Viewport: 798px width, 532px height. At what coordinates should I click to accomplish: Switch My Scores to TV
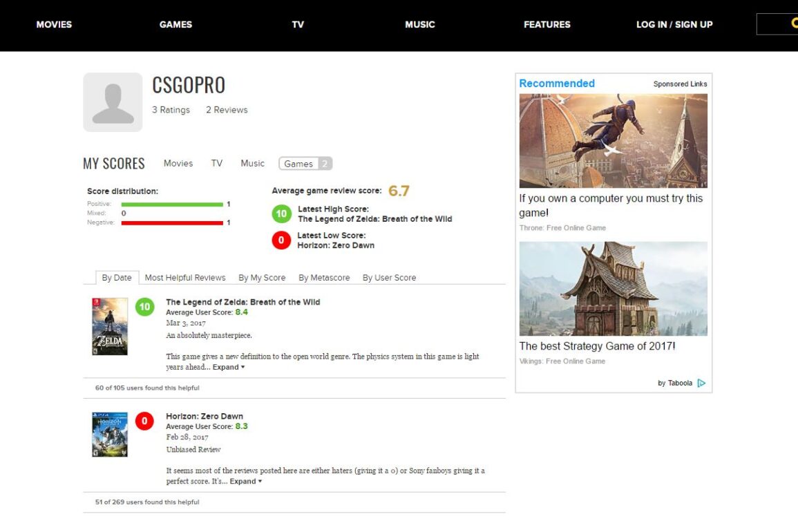(x=217, y=164)
